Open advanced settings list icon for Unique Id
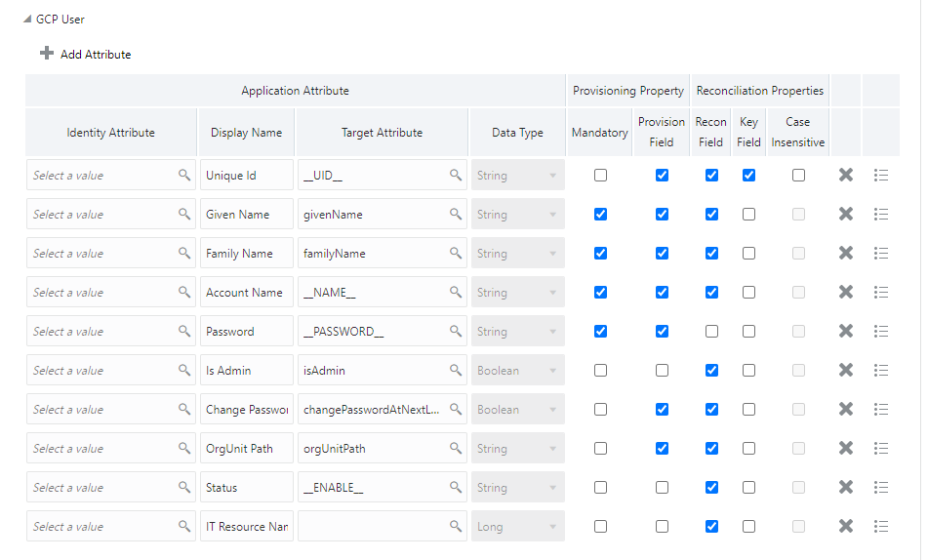Viewport: 928px width, 560px height. point(881,175)
